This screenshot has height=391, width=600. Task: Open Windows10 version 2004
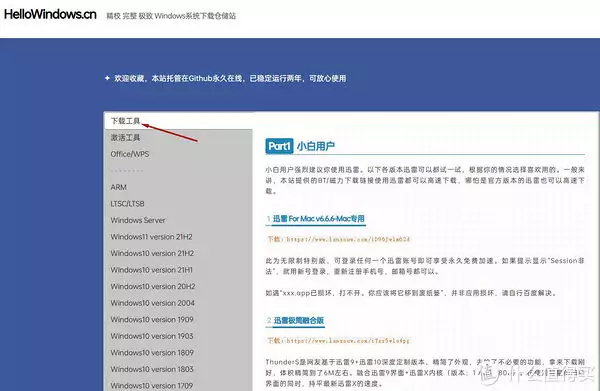(x=152, y=303)
